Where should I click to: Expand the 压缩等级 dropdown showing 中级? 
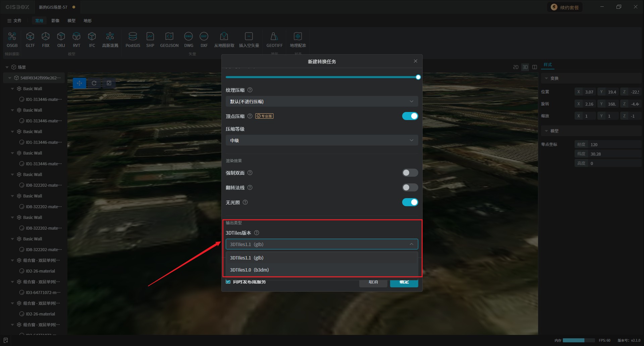[x=321, y=140]
